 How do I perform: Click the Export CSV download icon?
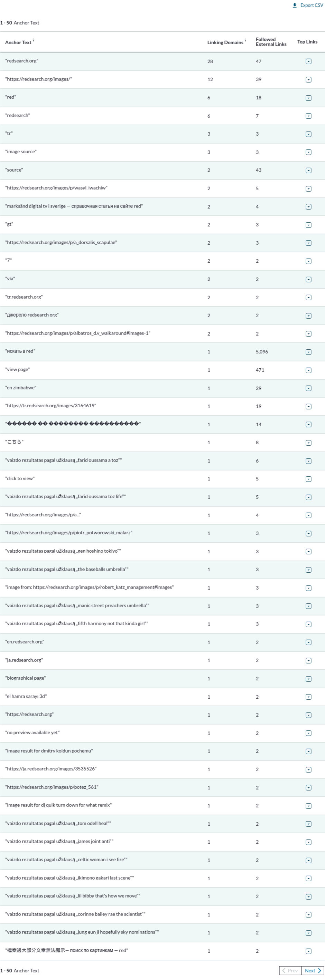tap(295, 5)
